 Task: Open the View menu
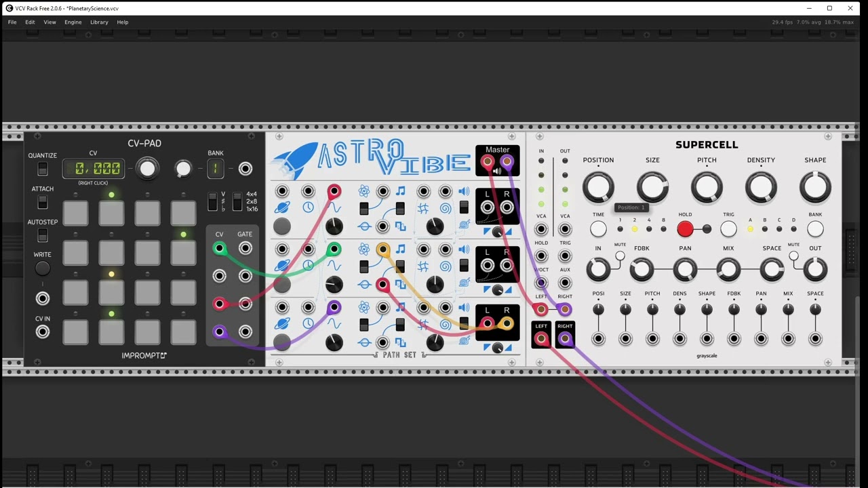(x=50, y=22)
